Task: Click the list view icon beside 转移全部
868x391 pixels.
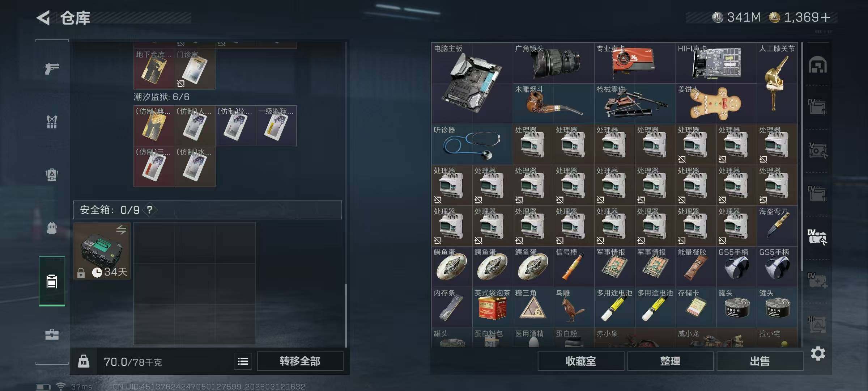Action: click(243, 361)
